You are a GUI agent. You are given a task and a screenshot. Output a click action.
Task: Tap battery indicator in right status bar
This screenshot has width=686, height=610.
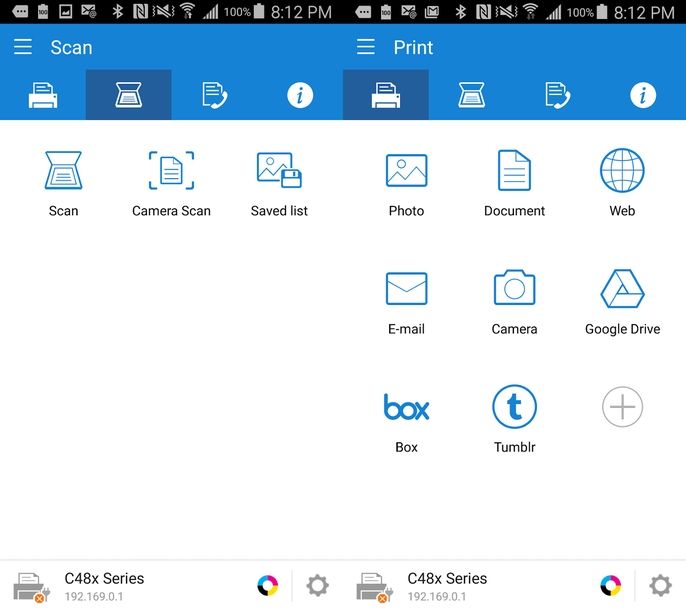point(602,11)
